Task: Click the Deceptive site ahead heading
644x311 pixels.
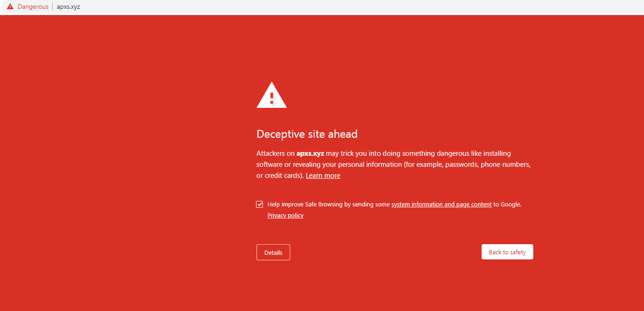Action: coord(307,134)
